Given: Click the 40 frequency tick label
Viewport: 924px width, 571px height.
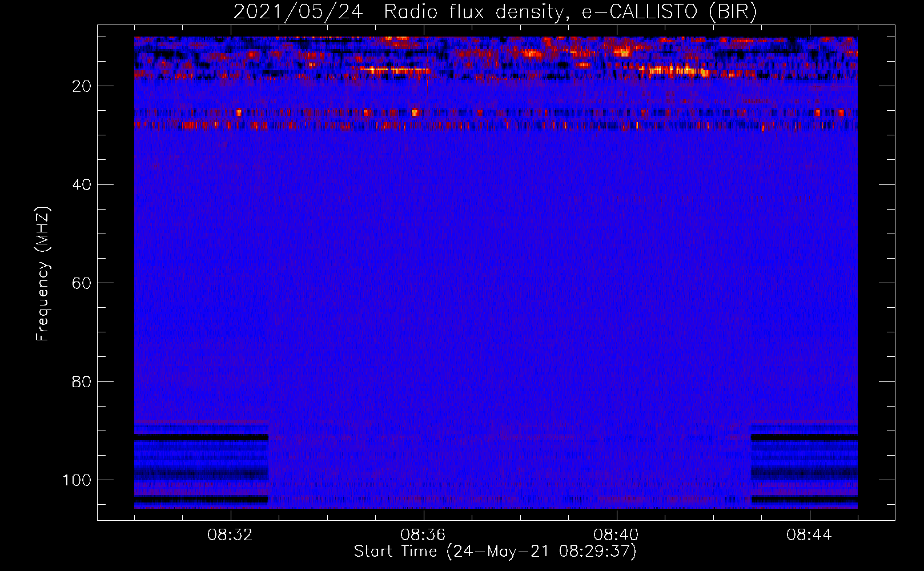Looking at the screenshot, I should point(82,184).
